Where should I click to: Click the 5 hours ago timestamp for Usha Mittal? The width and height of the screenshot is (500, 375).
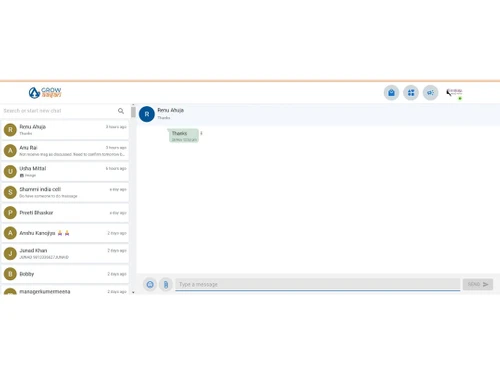point(116,169)
